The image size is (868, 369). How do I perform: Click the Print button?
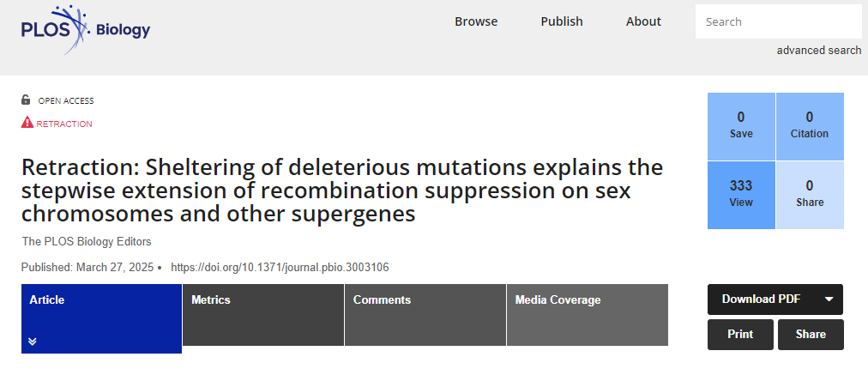click(740, 335)
